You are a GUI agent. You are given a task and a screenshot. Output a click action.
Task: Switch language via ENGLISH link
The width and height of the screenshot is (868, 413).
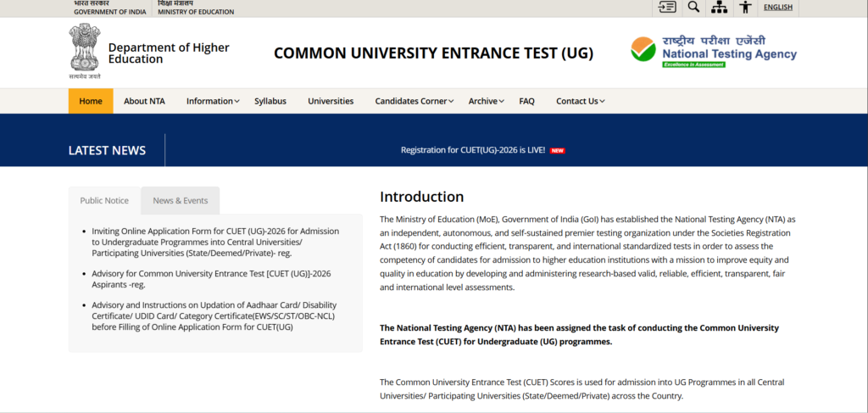(778, 7)
